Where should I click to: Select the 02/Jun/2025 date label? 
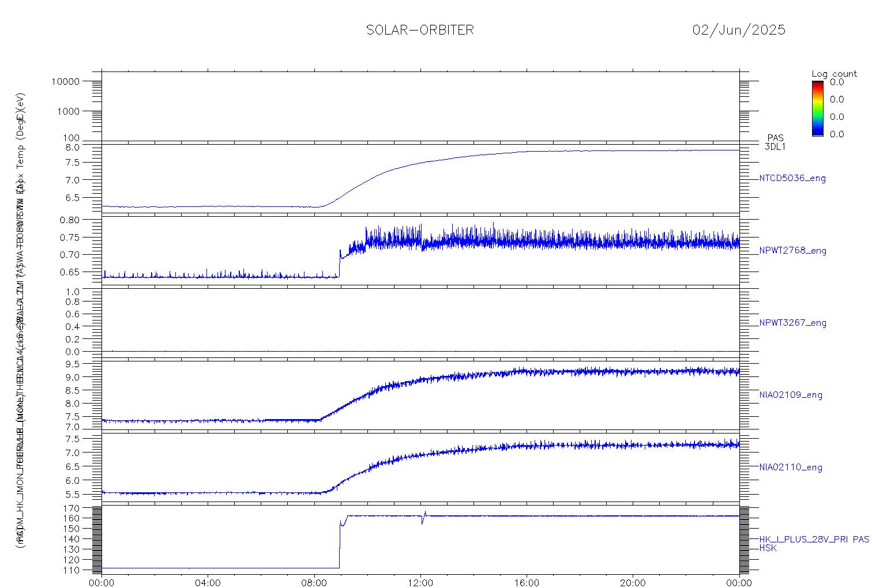(x=739, y=30)
